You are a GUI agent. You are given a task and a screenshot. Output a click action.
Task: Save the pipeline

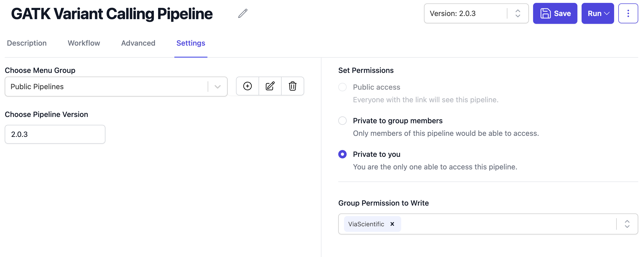point(555,13)
